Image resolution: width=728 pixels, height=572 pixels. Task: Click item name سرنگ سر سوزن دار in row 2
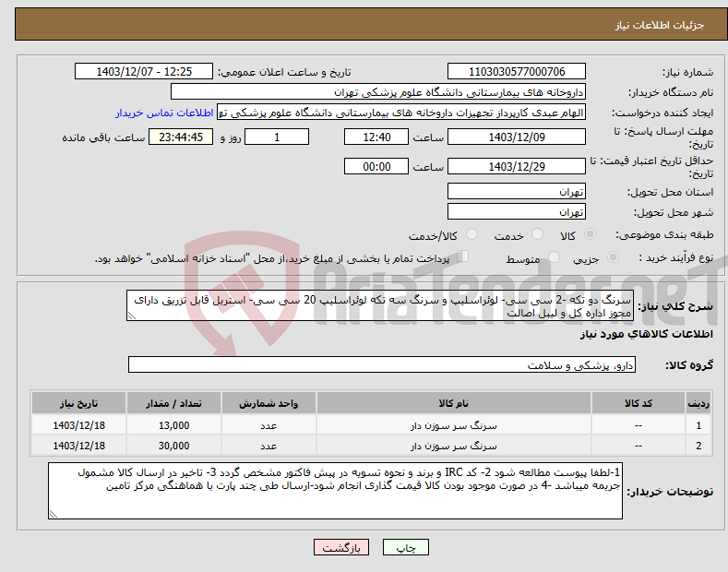point(454,446)
